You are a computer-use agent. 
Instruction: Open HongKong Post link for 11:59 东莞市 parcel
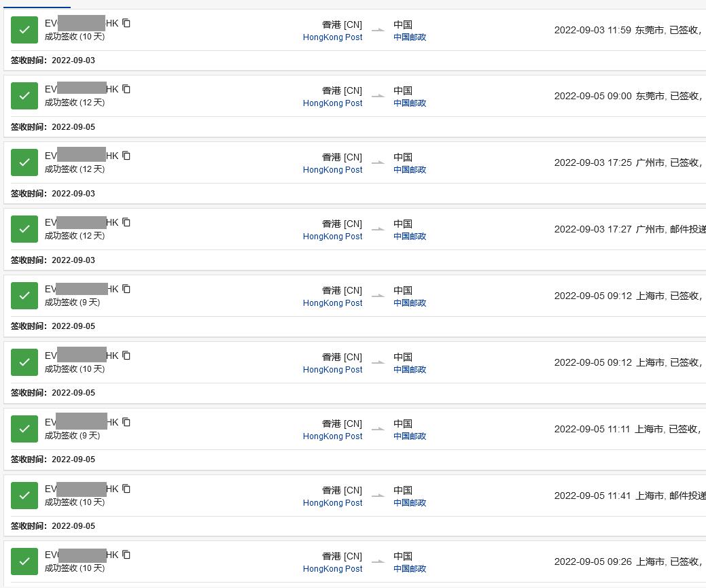332,37
